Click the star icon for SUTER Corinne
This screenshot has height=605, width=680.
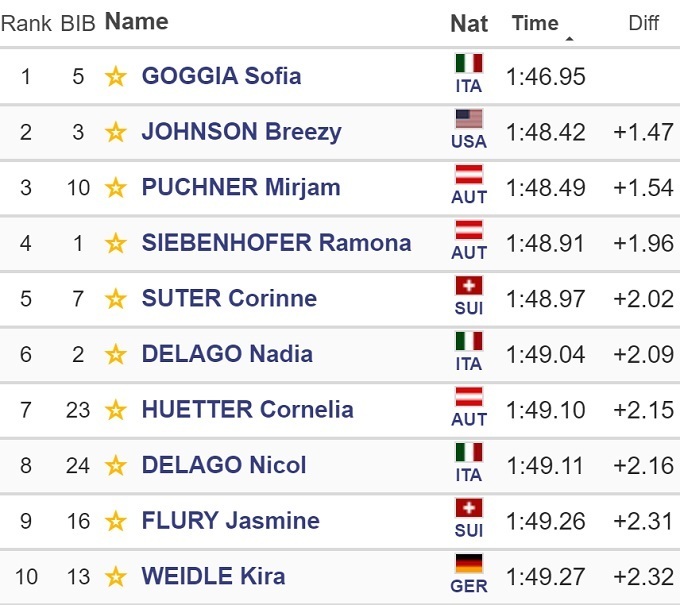pyautogui.click(x=116, y=299)
